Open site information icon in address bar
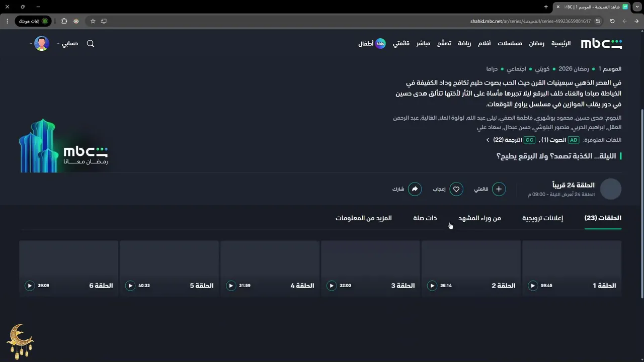The image size is (644, 362). (x=598, y=21)
